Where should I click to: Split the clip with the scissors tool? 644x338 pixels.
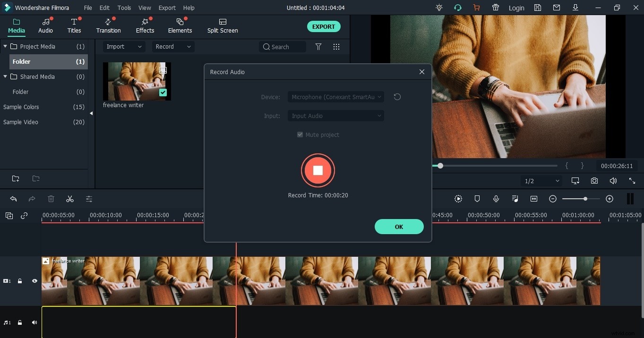[x=69, y=199]
